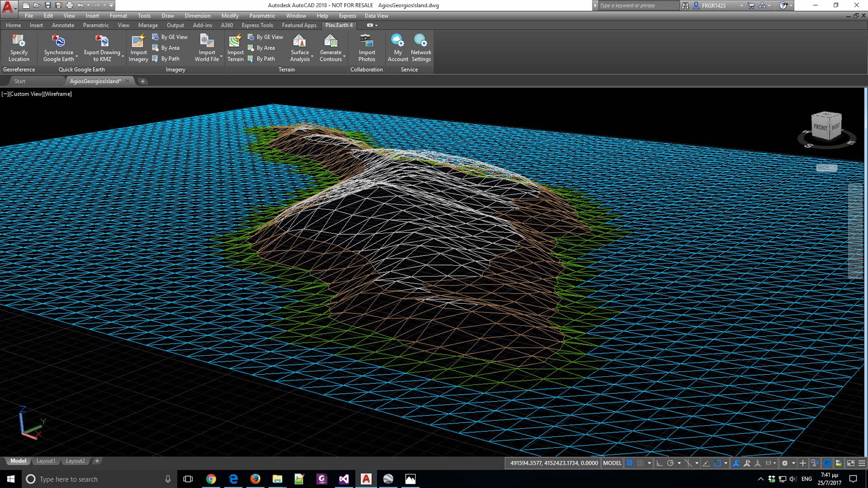Click Import Imagery By GE View button
868x488 pixels.
tap(174, 37)
